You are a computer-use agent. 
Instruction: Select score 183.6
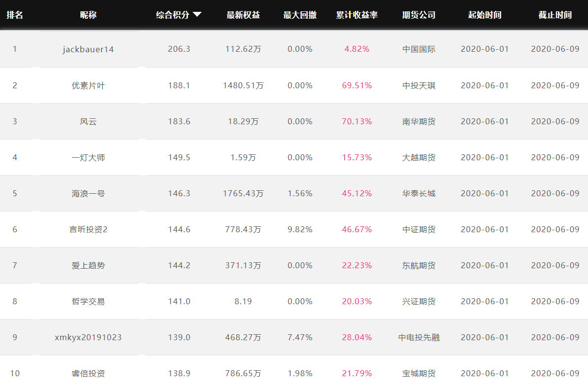tap(179, 121)
